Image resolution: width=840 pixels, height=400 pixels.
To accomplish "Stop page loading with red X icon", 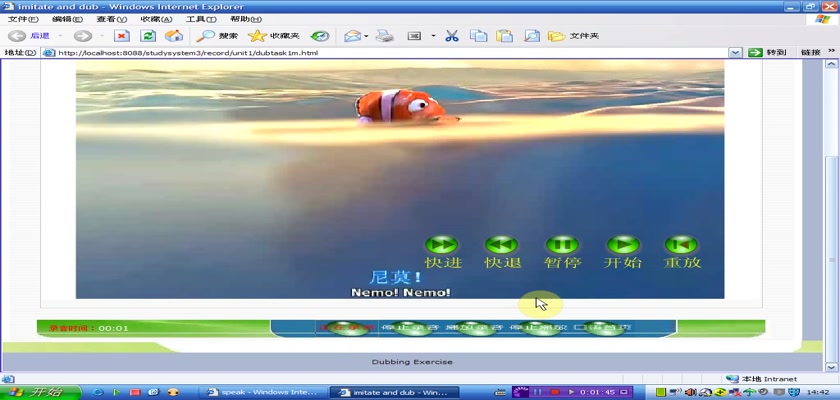I will [122, 36].
